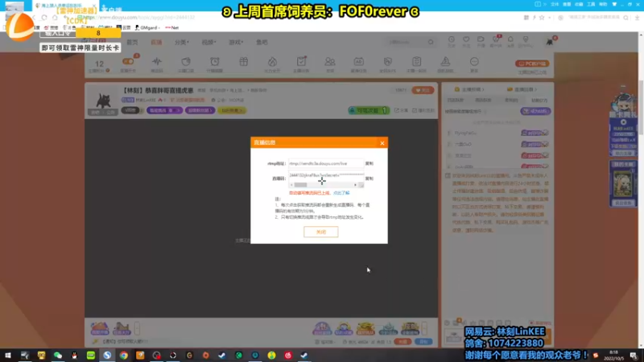Click the gift box toolbar icon
Viewport: 644px width, 362px height.
[244, 62]
